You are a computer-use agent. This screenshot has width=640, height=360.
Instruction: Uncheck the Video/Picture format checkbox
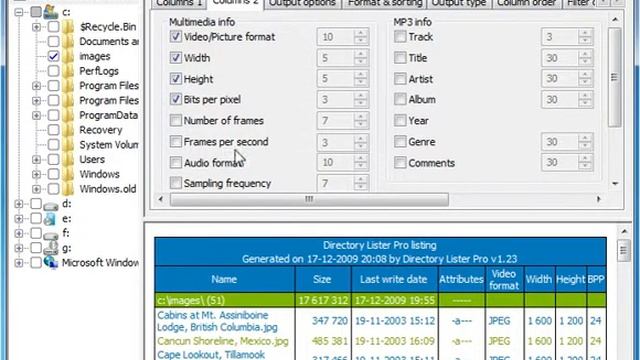(176, 37)
